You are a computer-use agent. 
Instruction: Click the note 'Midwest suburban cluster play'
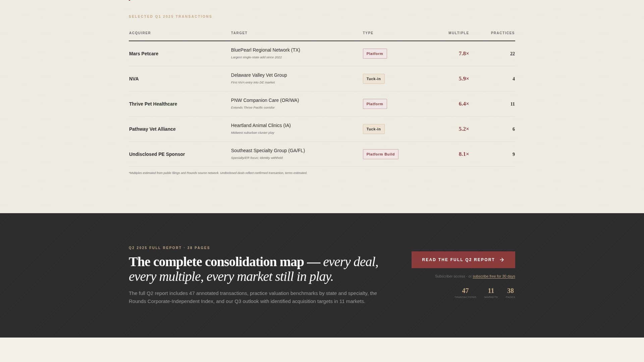(253, 133)
